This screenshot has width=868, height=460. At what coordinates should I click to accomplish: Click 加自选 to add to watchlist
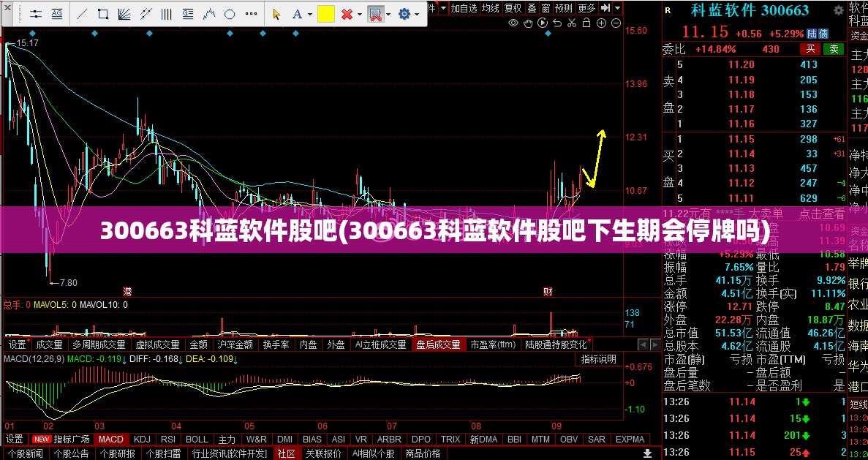(464, 8)
